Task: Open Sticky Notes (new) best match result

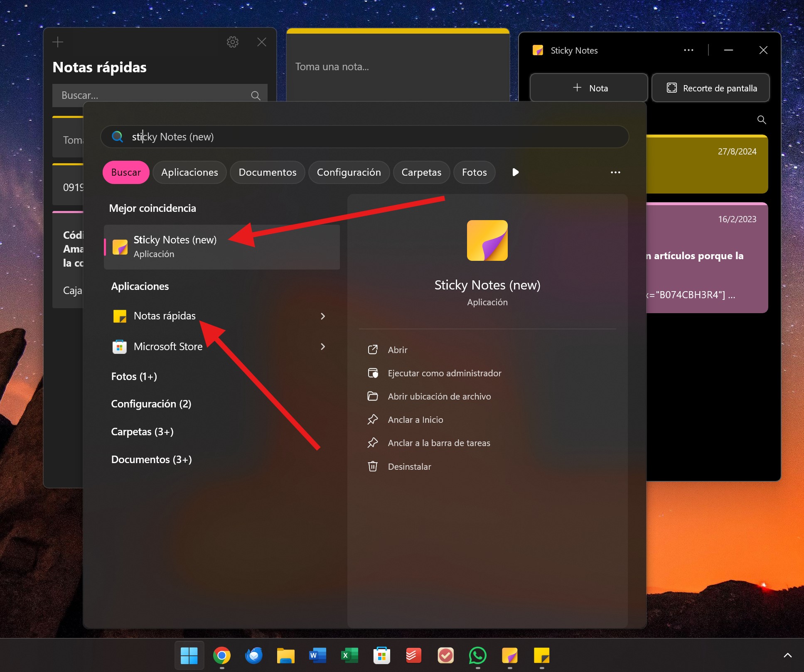Action: tap(222, 247)
